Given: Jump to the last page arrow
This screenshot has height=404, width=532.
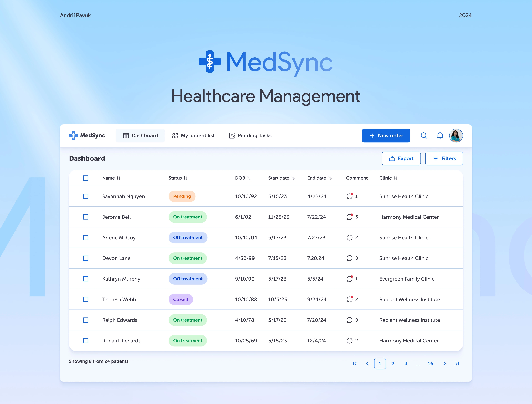Looking at the screenshot, I should (x=457, y=364).
